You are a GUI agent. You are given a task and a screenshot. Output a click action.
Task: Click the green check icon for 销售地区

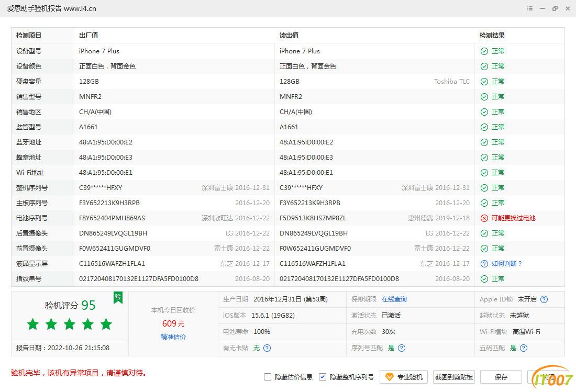[484, 112]
